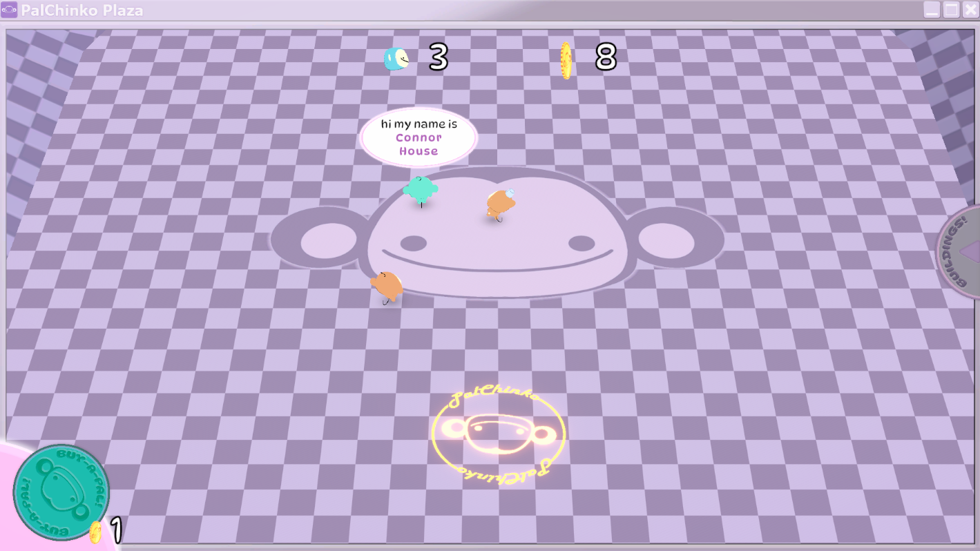Click the PalChinko Plaza title bar icon
The width and height of the screenshot is (980, 551).
click(10, 10)
